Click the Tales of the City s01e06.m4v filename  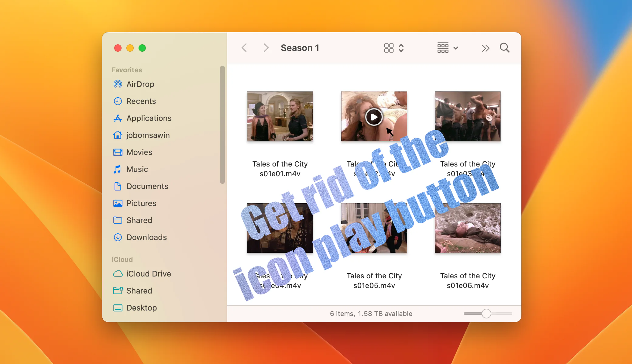pos(468,281)
